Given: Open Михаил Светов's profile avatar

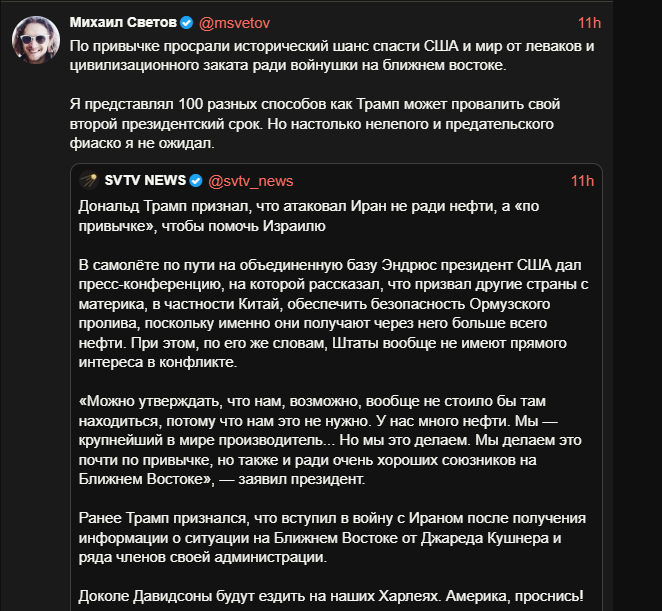Looking at the screenshot, I should (x=36, y=40).
